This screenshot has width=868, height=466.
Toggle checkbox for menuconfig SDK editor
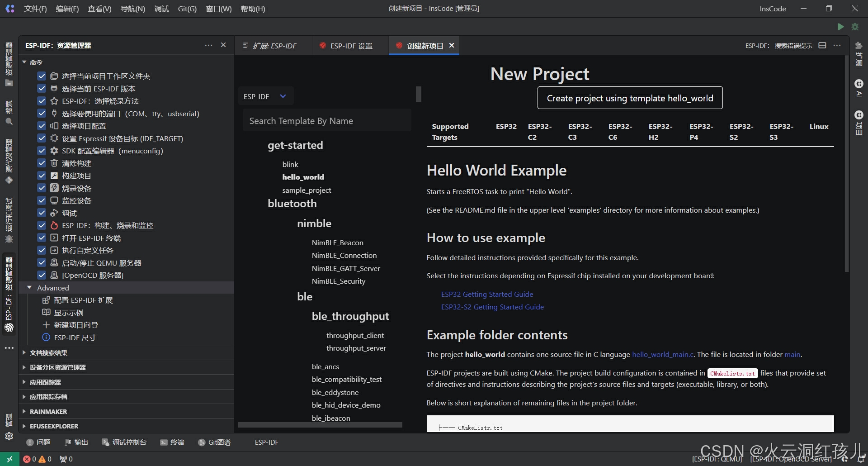(42, 151)
